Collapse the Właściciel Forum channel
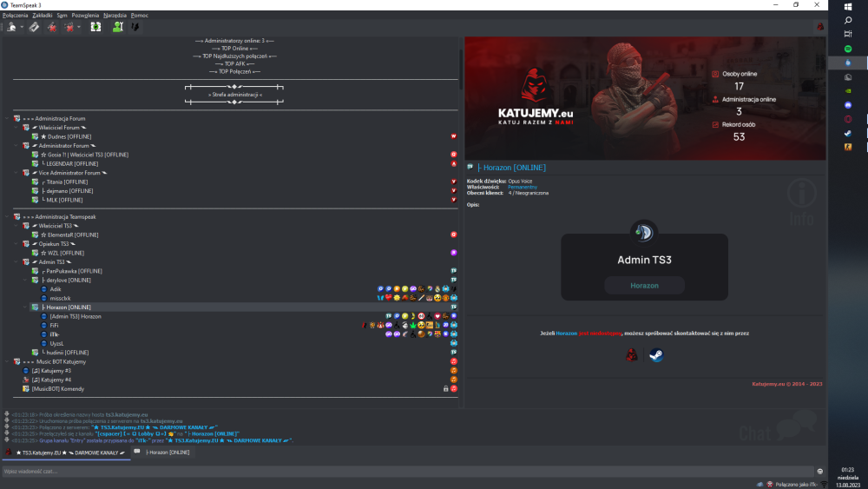 click(x=16, y=128)
